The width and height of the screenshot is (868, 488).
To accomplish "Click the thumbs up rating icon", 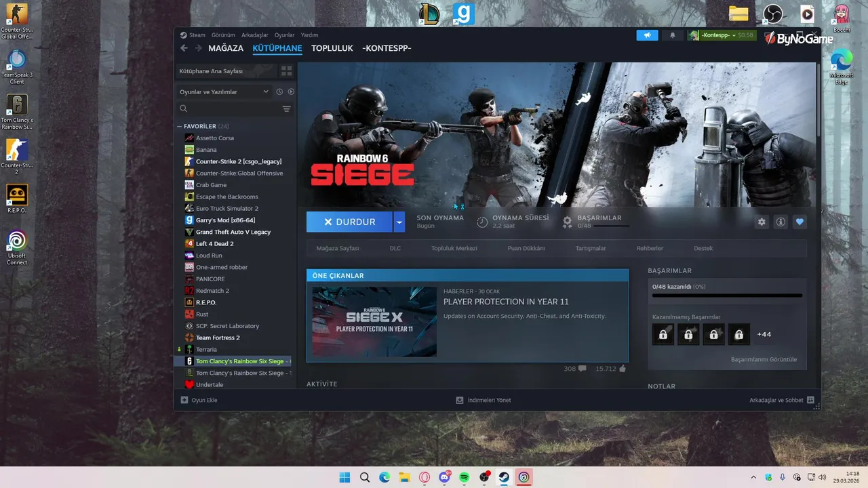I will (623, 369).
